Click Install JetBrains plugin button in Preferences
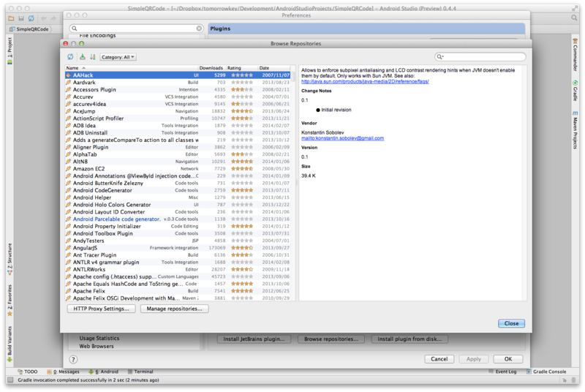Image resolution: width=585 pixels, height=392 pixels. pos(254,339)
